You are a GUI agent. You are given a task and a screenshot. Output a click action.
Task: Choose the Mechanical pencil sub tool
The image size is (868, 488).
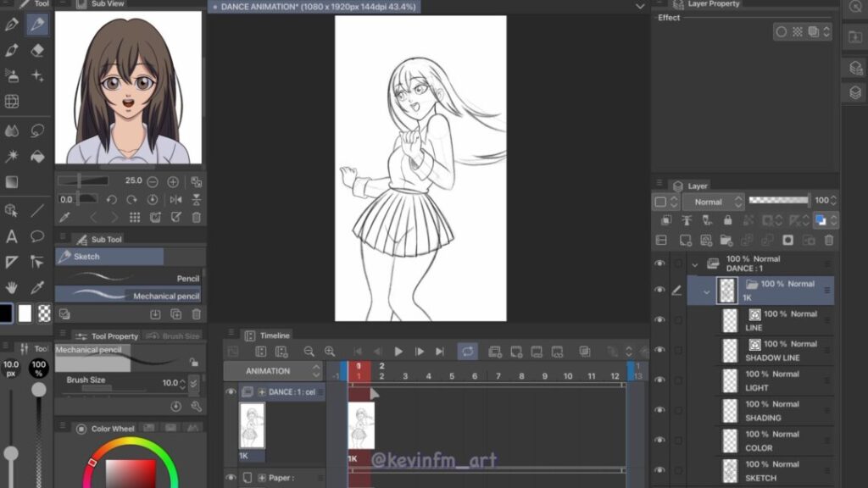(129, 296)
